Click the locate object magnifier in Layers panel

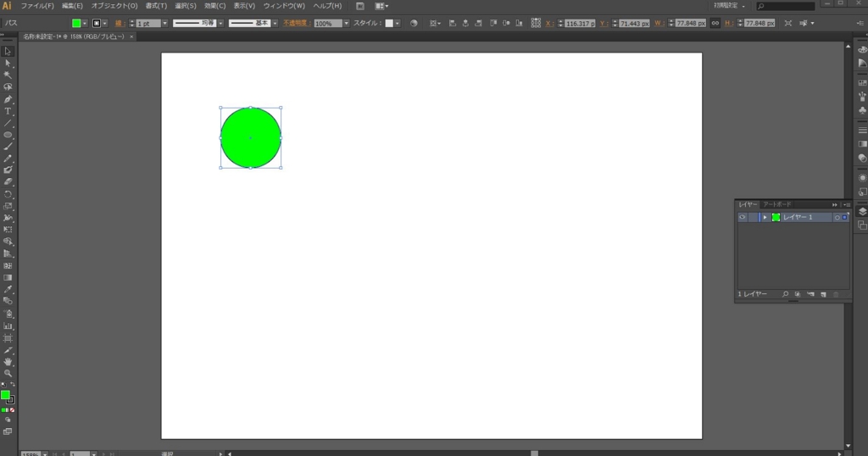click(785, 294)
